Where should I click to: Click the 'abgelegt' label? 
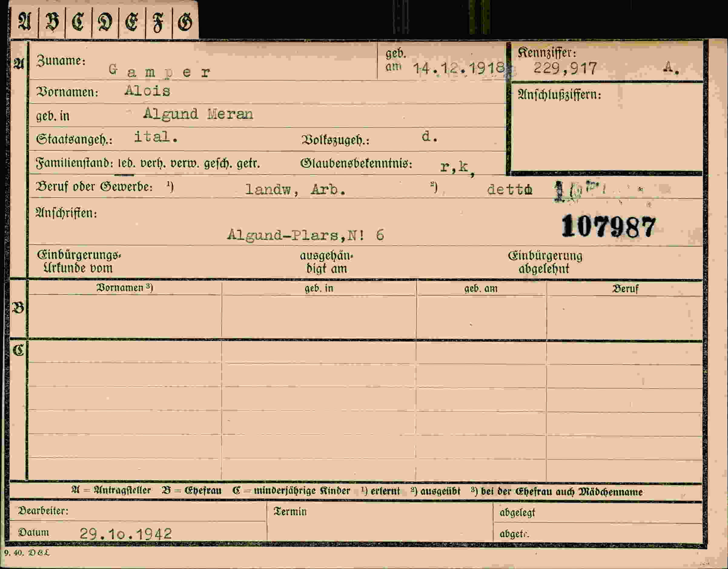point(517,513)
